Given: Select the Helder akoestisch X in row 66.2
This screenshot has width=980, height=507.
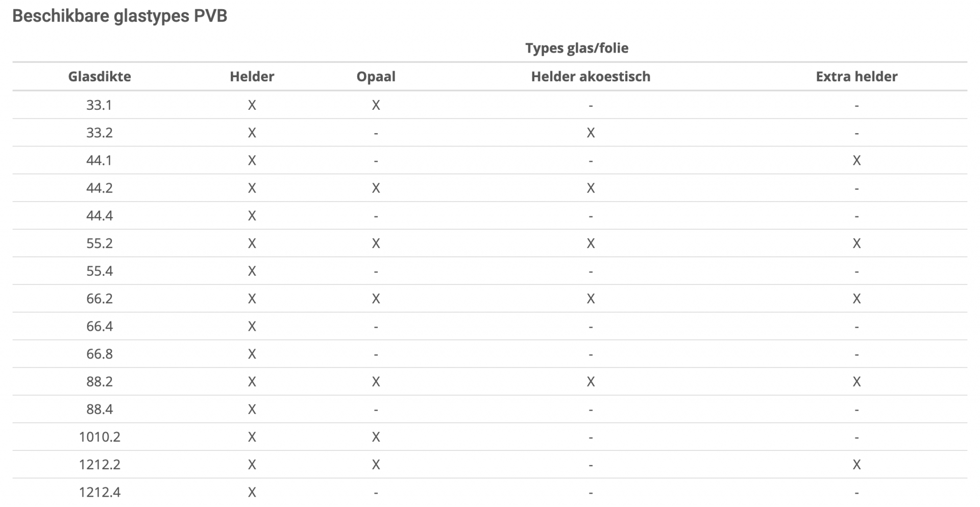Looking at the screenshot, I should click(591, 299).
